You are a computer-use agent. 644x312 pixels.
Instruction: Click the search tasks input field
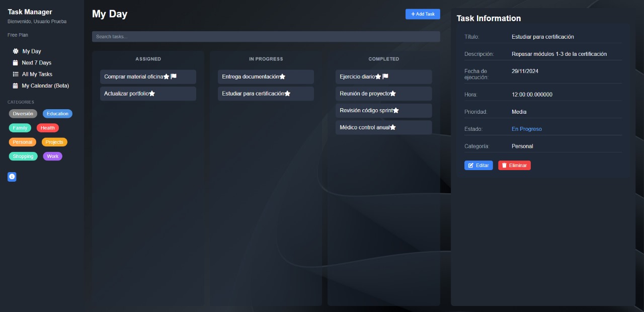coord(266,36)
